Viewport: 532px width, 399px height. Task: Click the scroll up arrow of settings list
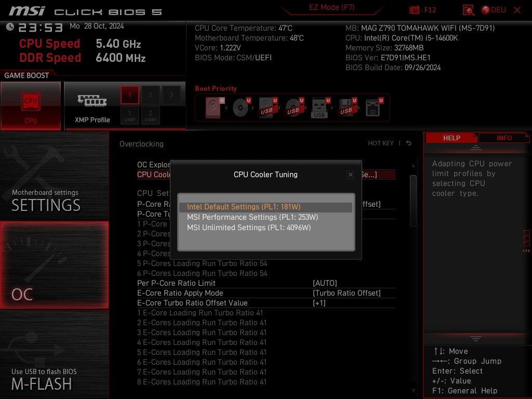click(413, 166)
